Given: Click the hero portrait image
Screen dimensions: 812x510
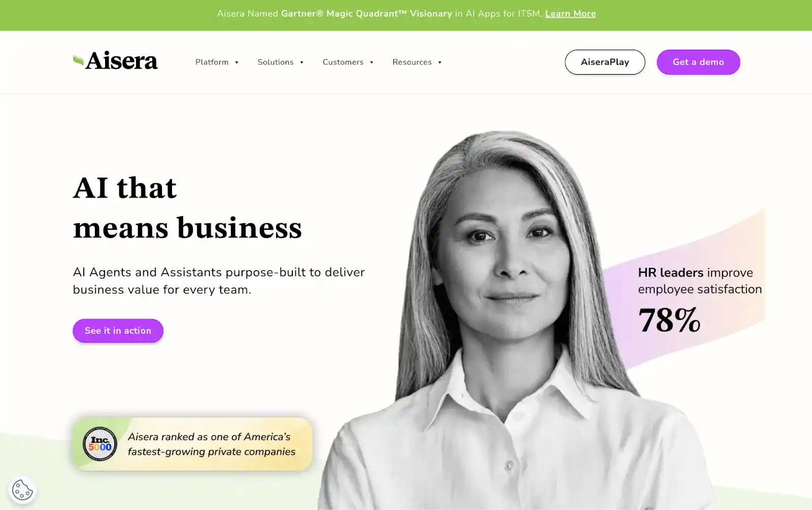Looking at the screenshot, I should tap(513, 320).
